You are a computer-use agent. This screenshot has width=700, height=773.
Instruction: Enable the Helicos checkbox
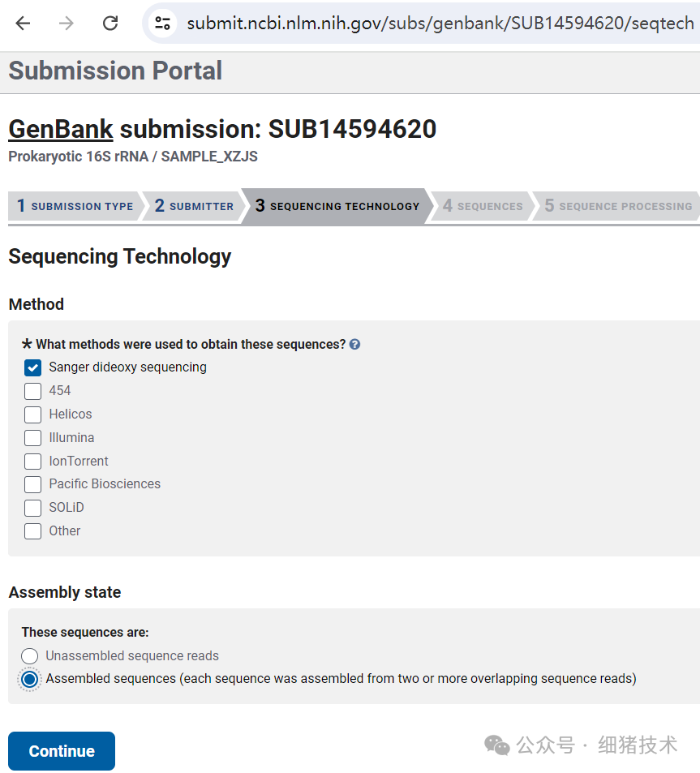[32, 414]
